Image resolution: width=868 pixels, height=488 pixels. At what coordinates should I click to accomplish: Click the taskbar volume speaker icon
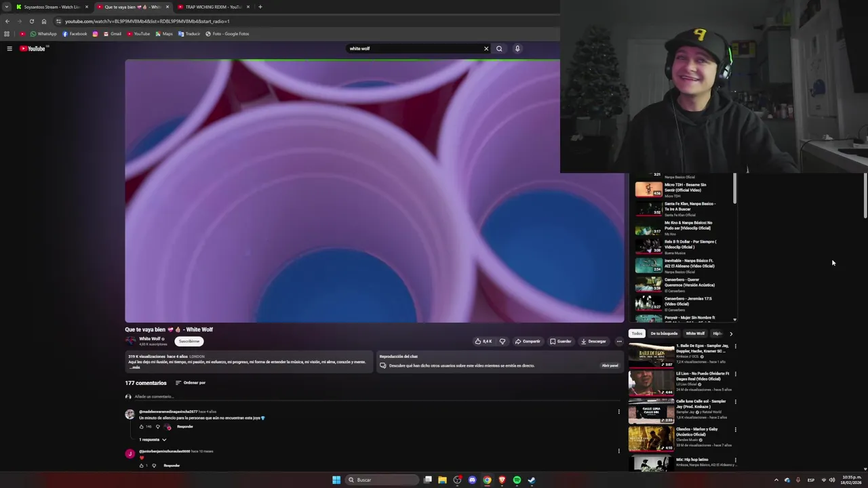(x=832, y=480)
